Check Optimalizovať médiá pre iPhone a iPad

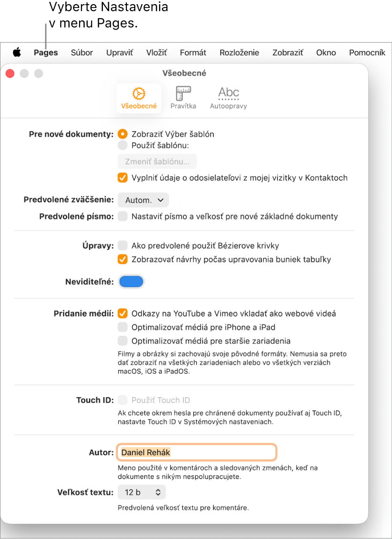pyautogui.click(x=123, y=327)
